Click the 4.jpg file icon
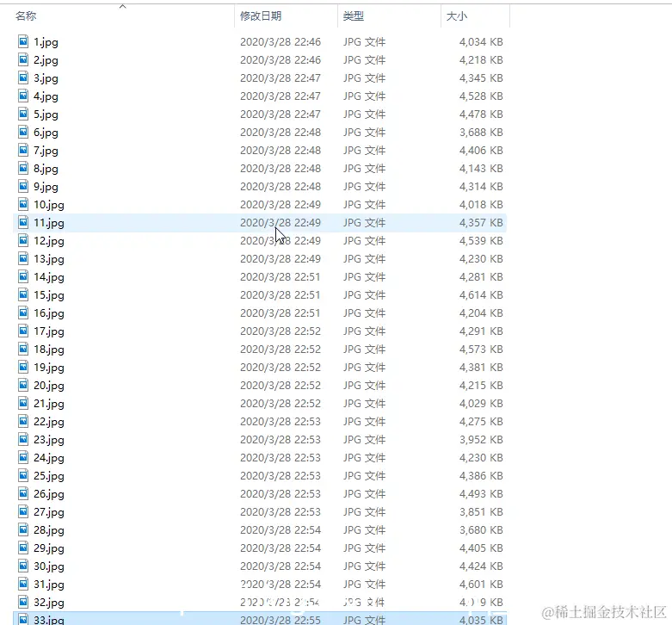This screenshot has height=625, width=672. coord(23,96)
